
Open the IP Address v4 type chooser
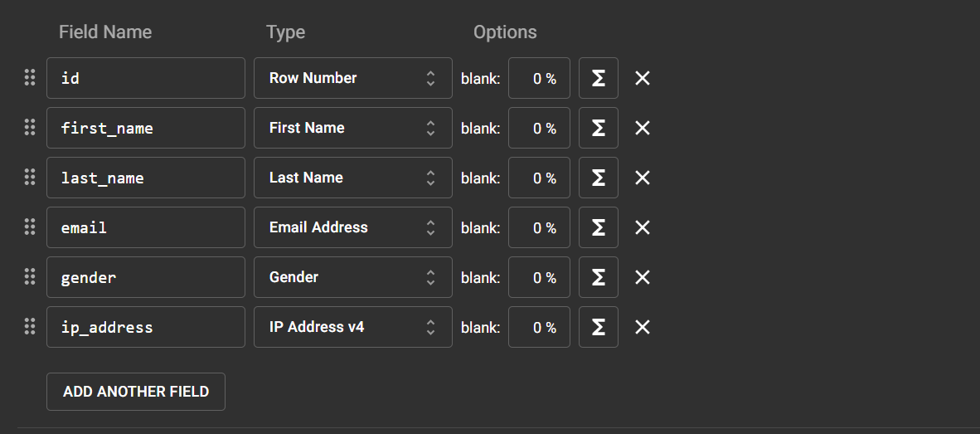352,327
